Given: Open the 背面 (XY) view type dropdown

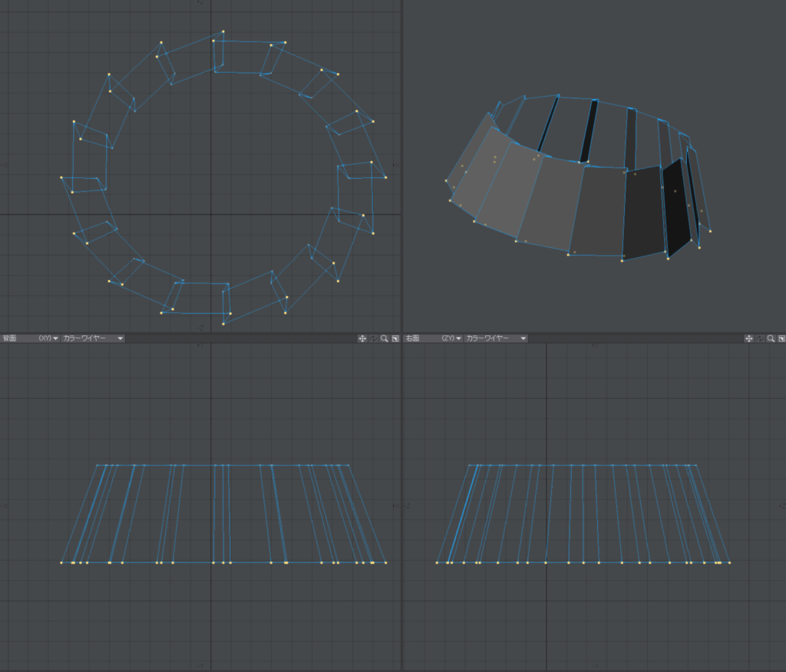Looking at the screenshot, I should click(30, 338).
